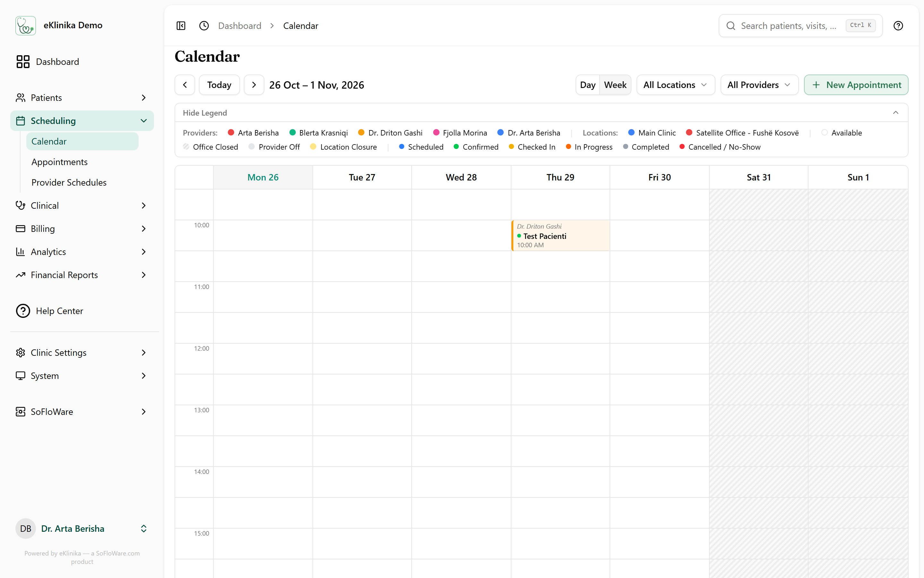Expand Financial Reports section
Viewport: 924px width, 578px height.
pos(82,275)
